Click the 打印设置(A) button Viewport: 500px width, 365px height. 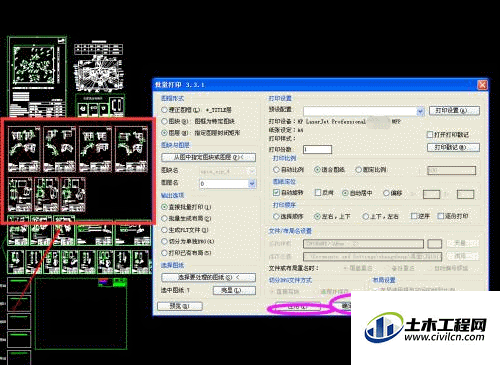pyautogui.click(x=454, y=110)
